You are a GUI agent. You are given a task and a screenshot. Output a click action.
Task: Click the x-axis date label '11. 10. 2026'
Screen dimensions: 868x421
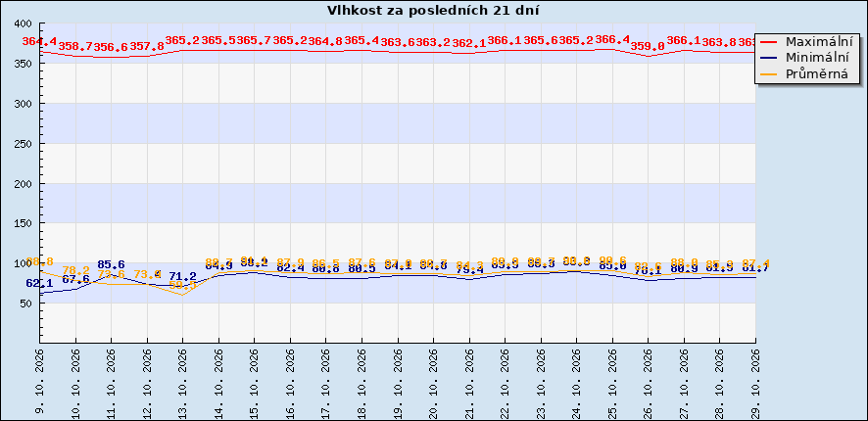[x=112, y=383]
